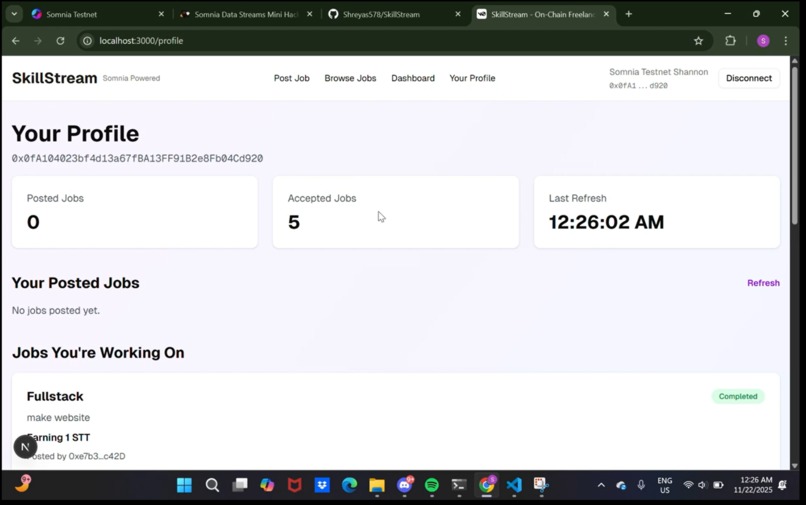Close the Somnia Testnet tab
Viewport: 806px width, 505px height.
pos(161,14)
